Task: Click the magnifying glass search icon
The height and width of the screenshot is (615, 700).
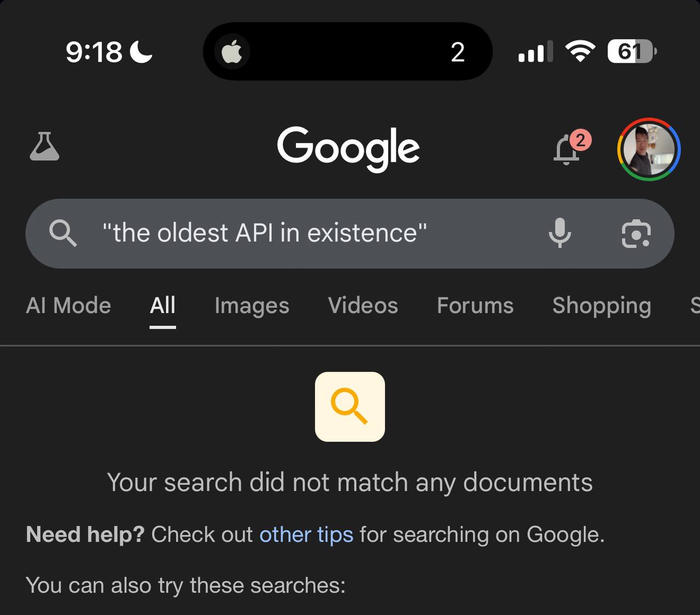Action: tap(63, 233)
